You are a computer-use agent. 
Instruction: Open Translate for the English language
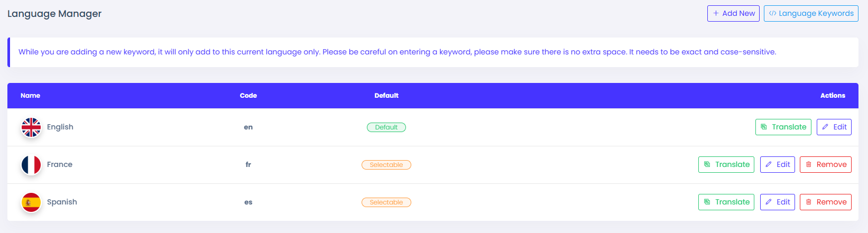[x=783, y=127]
